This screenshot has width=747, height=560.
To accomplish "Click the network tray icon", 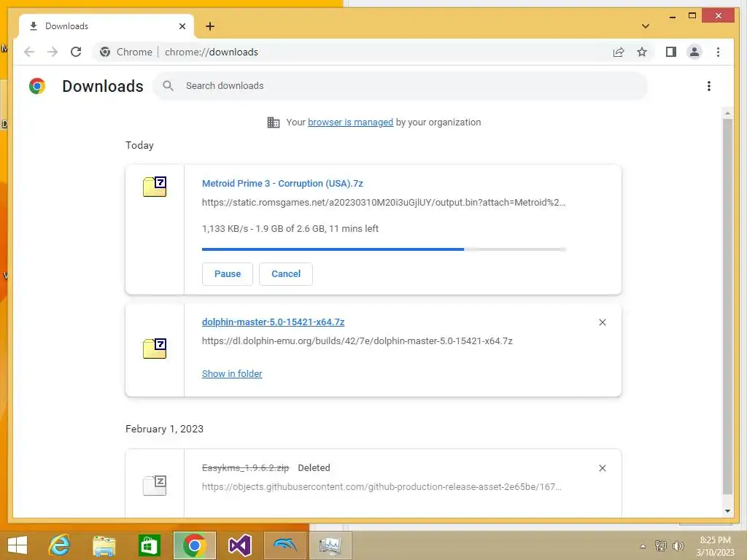I will [x=660, y=546].
